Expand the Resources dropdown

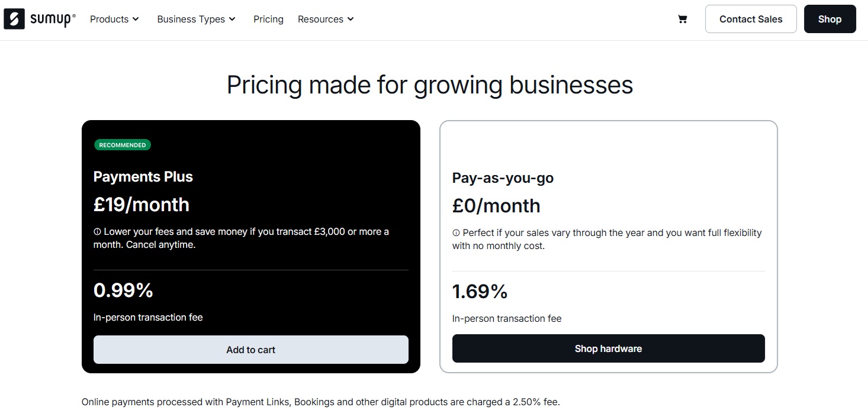click(x=324, y=19)
